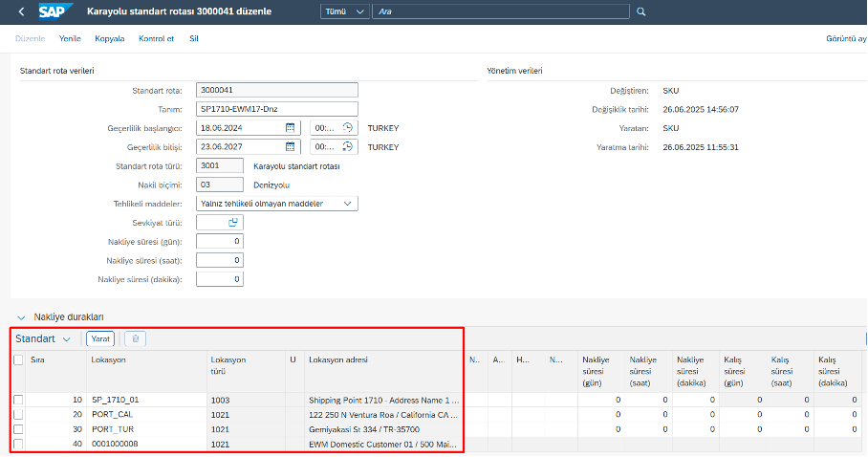
Task: Click the trash delete icon in table toolbar
Action: click(x=135, y=338)
